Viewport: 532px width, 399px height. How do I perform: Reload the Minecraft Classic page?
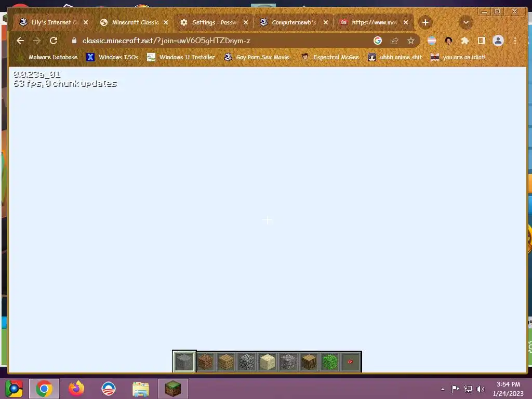[54, 41]
